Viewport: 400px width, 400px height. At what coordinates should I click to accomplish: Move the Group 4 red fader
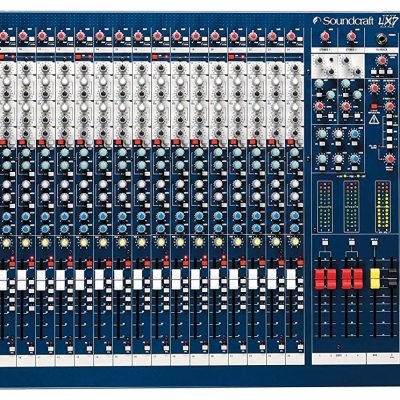358,279
